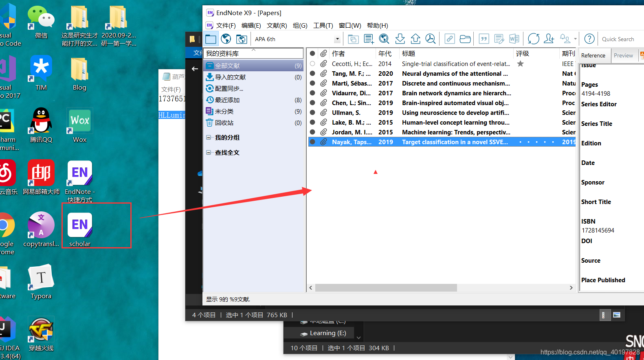
Task: Toggle read status dot for Ullman 2019 row
Action: point(312,112)
